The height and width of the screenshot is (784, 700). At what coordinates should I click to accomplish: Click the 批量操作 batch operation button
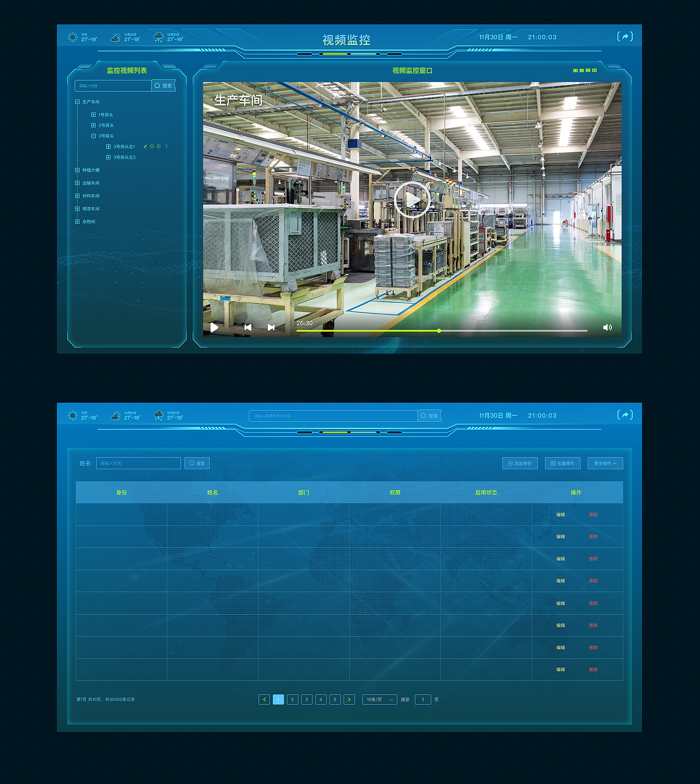563,463
